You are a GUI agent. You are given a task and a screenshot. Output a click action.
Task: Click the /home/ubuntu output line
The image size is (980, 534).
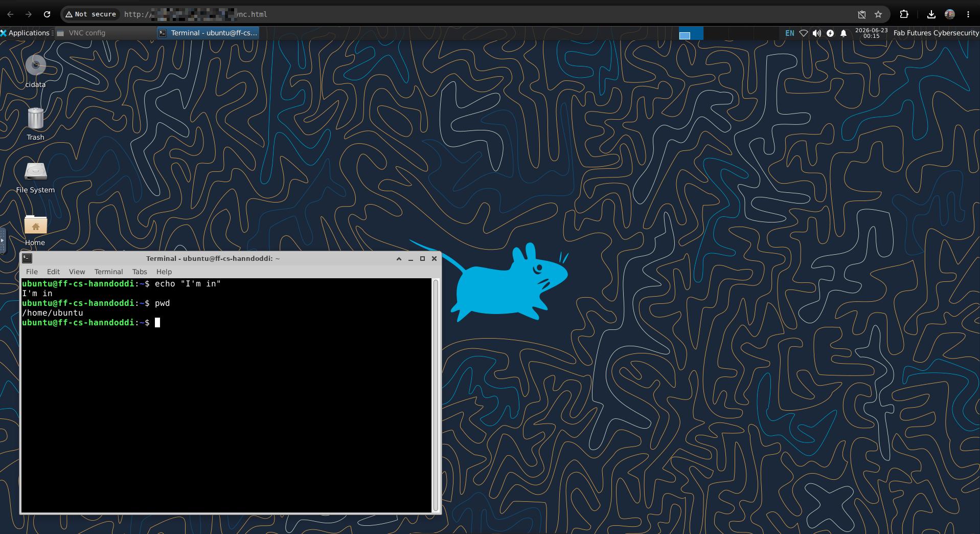[x=53, y=313]
